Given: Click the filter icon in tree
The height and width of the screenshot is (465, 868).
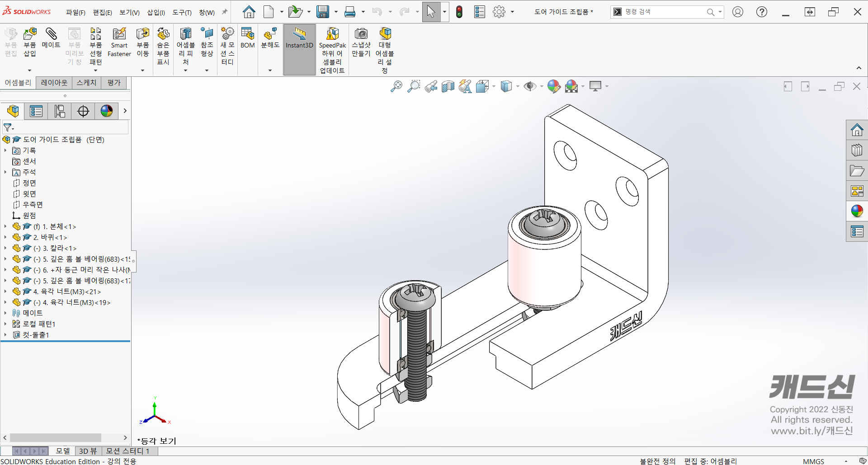Looking at the screenshot, I should [x=9, y=127].
